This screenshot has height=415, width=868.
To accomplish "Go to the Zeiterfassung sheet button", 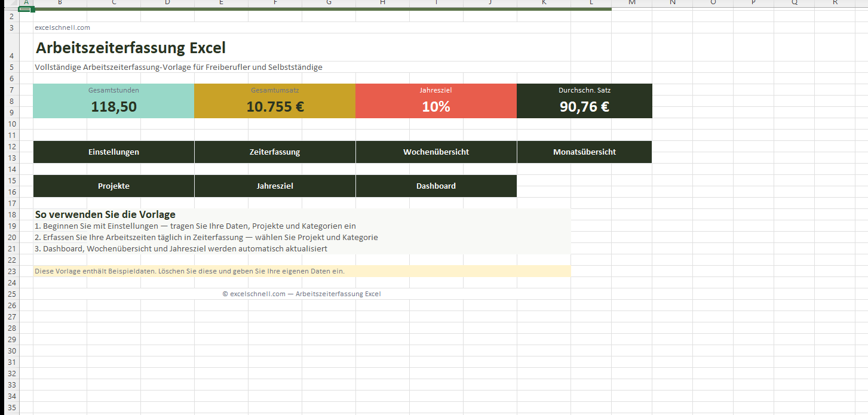I will coord(275,152).
